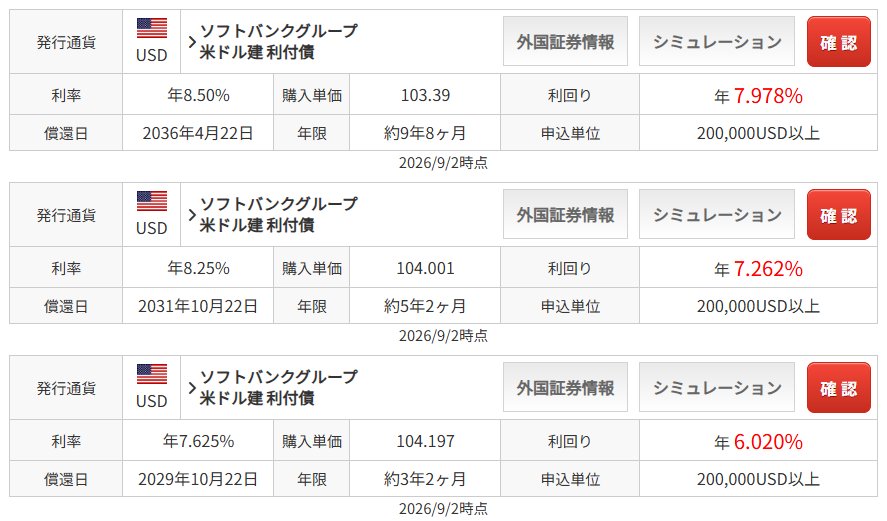Image resolution: width=887 pixels, height=521 pixels.
Task: Open the ソフトバンクグループ link for the 2036 bond
Action: (279, 31)
